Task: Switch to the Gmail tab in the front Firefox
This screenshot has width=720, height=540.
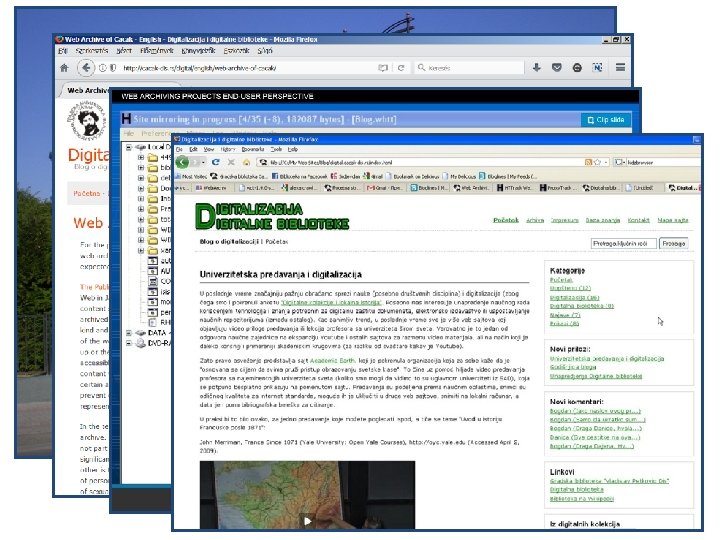Action: pyautogui.click(x=384, y=188)
